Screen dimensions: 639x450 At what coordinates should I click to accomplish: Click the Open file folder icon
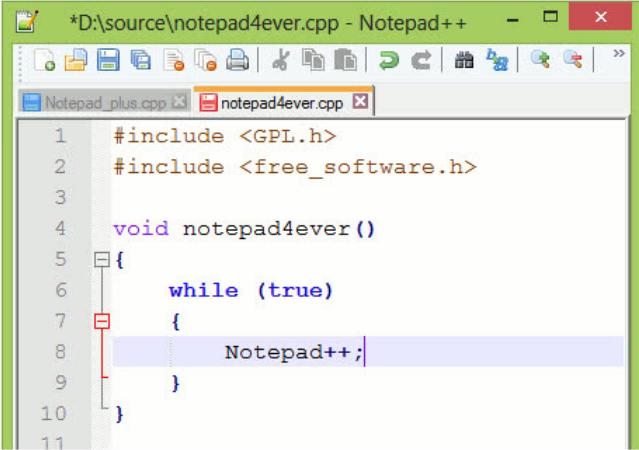[76, 61]
